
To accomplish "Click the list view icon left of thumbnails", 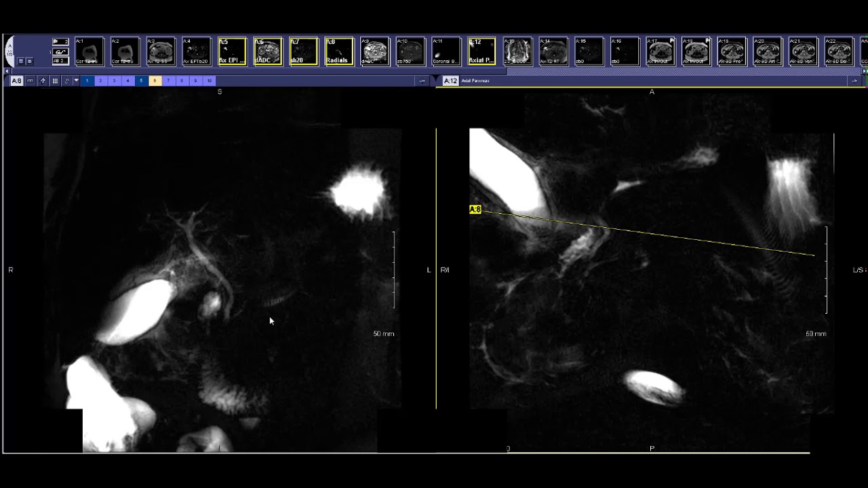I will (21, 61).
